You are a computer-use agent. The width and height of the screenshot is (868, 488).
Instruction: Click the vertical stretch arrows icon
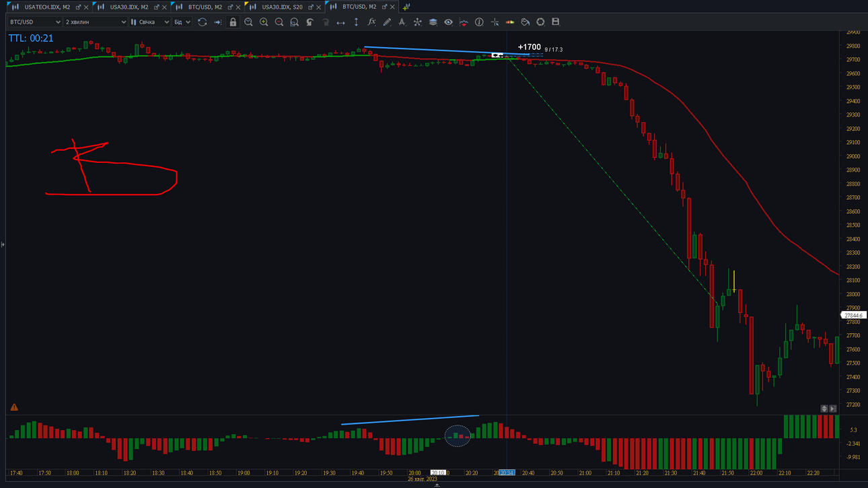click(x=356, y=22)
